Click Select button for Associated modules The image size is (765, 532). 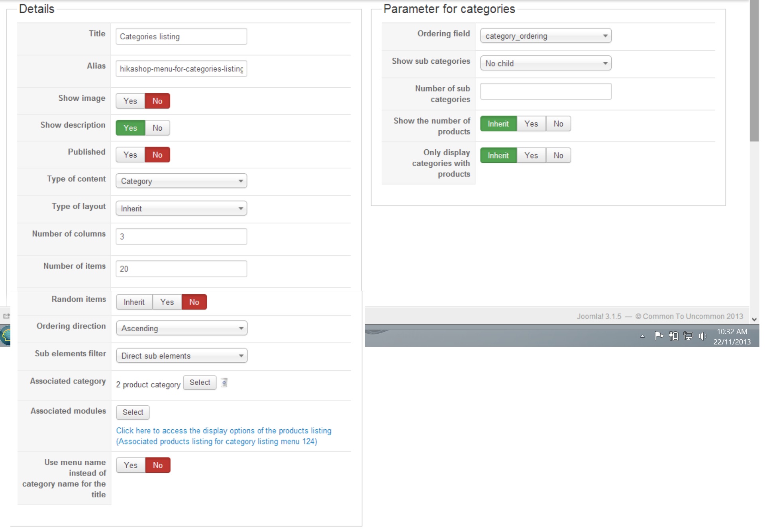133,413
